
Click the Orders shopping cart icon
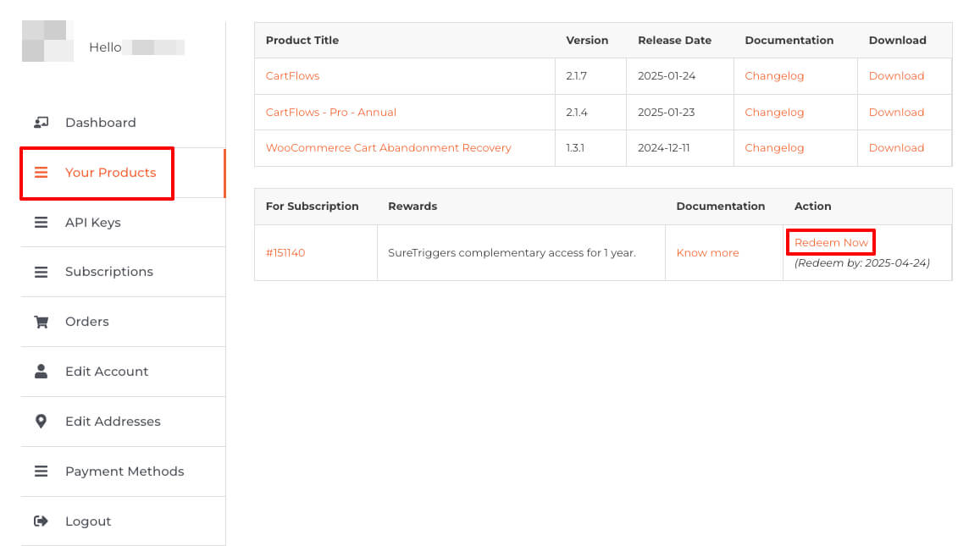tap(42, 322)
